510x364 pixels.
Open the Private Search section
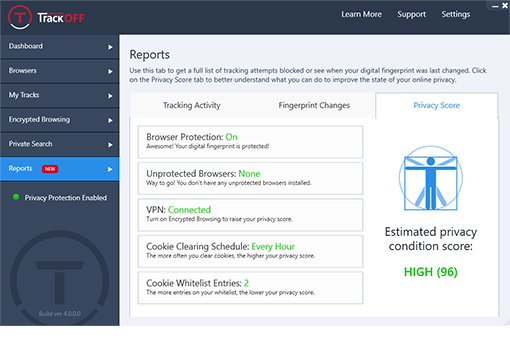(60, 144)
